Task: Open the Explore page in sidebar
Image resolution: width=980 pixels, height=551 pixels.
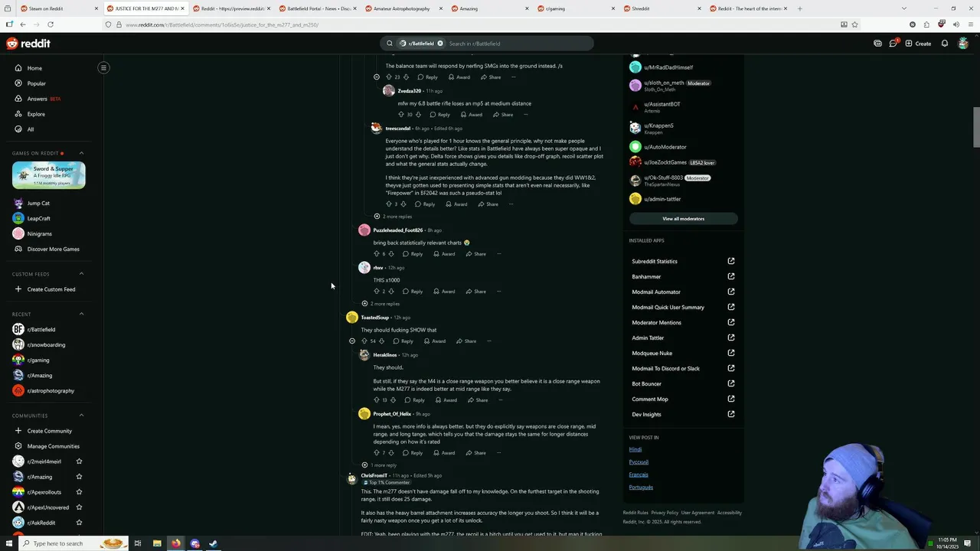Action: coord(36,114)
